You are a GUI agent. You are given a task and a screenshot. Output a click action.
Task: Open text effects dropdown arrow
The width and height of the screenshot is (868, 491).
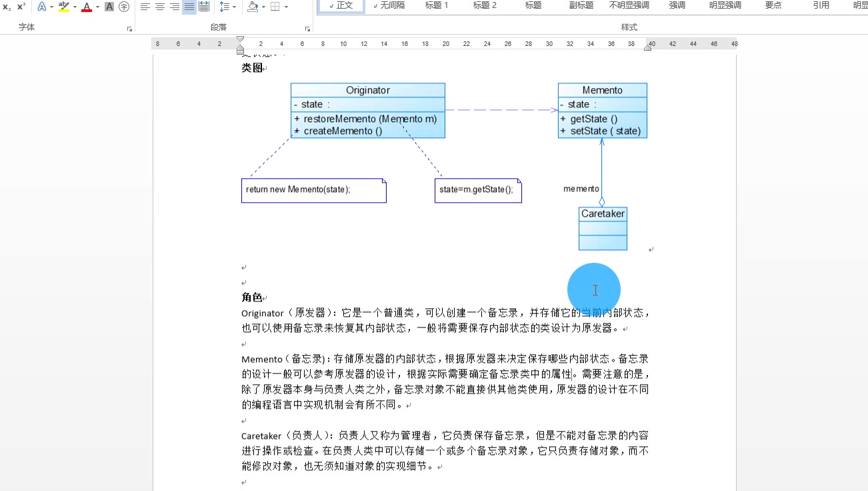pos(51,7)
